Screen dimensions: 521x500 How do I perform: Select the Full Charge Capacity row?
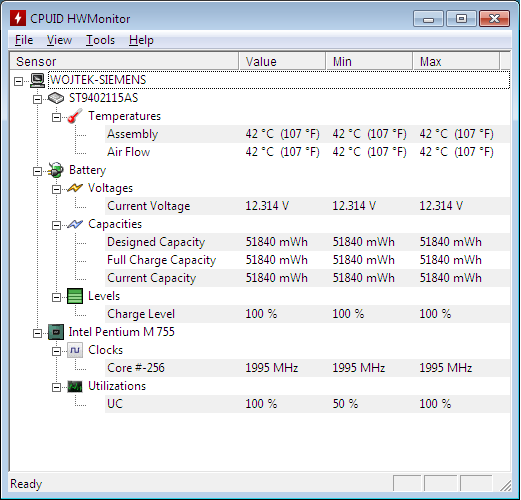coord(307,260)
